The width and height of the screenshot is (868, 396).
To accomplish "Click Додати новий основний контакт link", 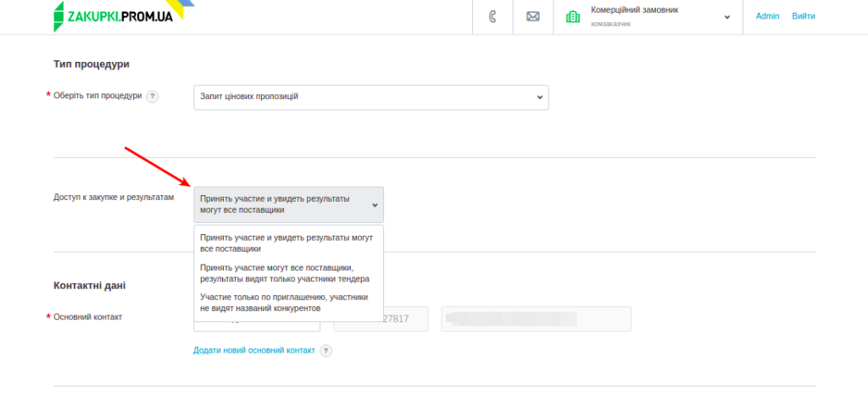I will coord(253,350).
